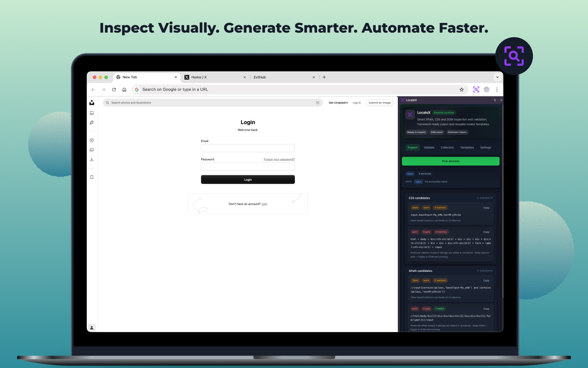
Task: Open the Photos icon in Unsplash sidebar
Action: point(92,113)
